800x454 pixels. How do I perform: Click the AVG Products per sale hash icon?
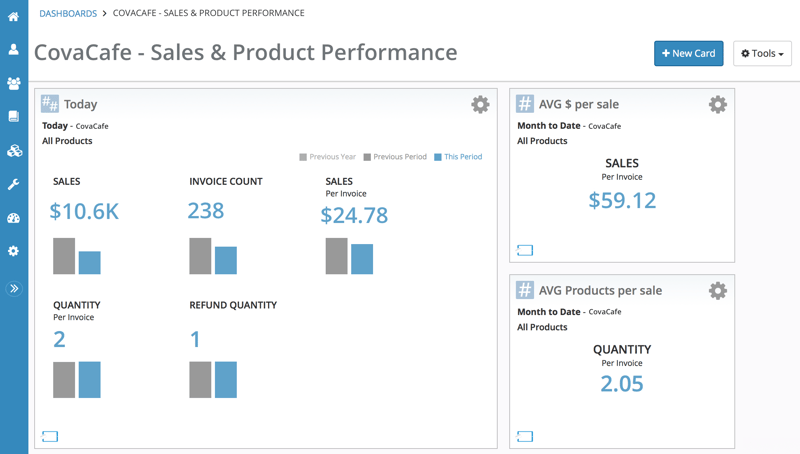pyautogui.click(x=524, y=290)
